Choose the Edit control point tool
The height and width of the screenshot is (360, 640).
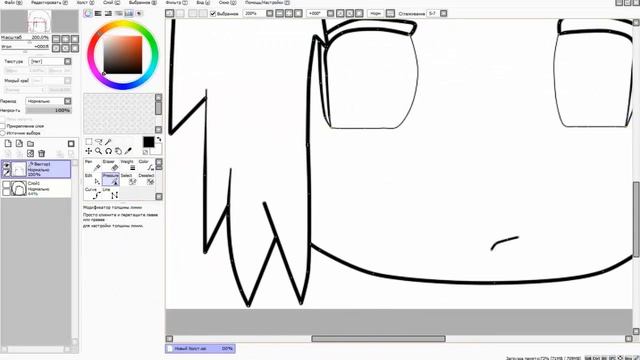[93, 180]
